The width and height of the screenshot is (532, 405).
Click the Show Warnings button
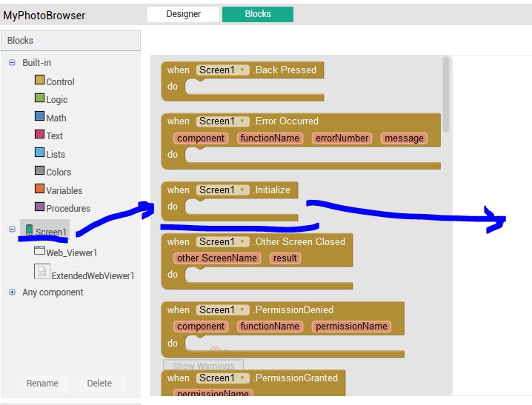(203, 365)
